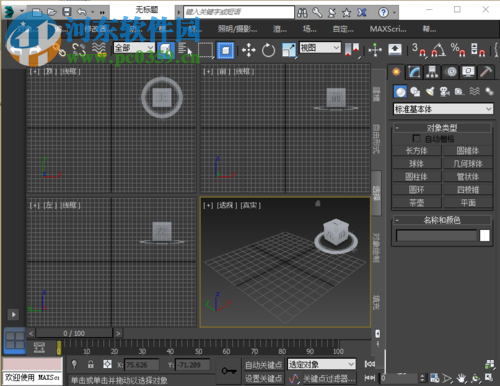Open the help question mark icon
This screenshot has height=386, width=500.
coord(383,13)
